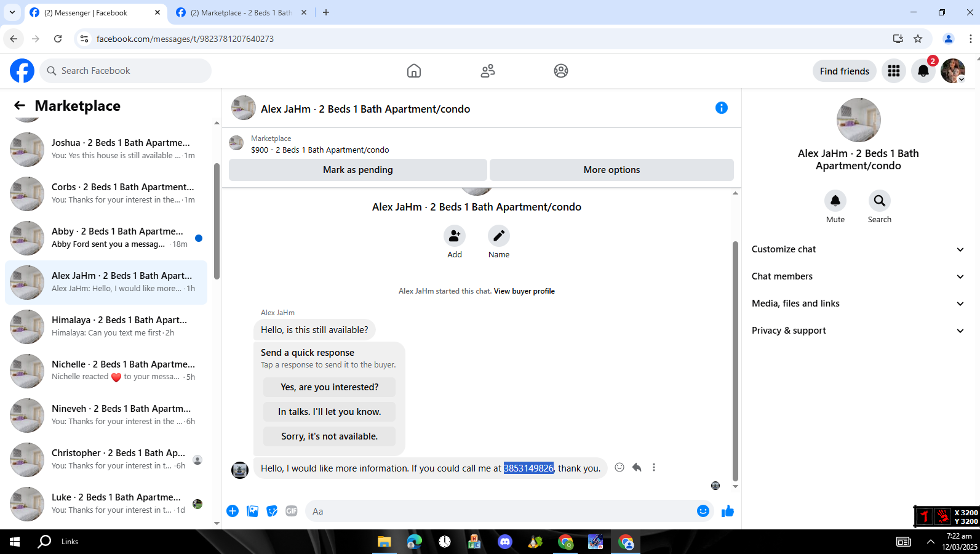
Task: Open account profile picture menu
Action: pyautogui.click(x=953, y=71)
